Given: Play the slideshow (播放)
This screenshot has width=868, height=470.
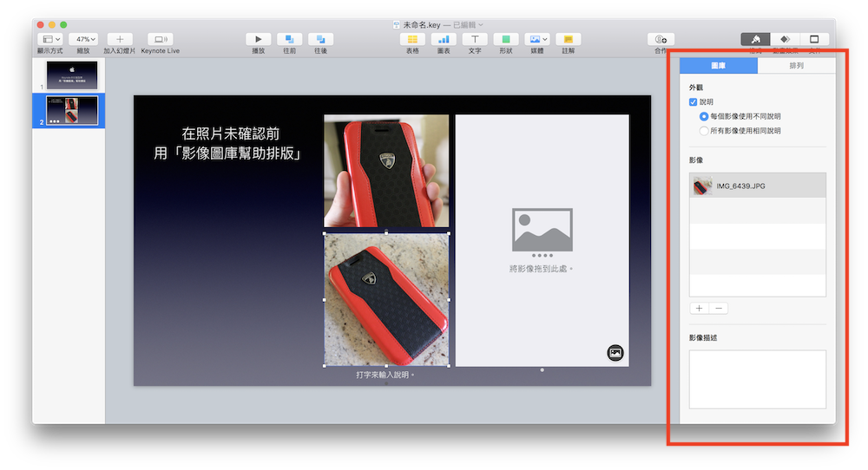Looking at the screenshot, I should 258,39.
